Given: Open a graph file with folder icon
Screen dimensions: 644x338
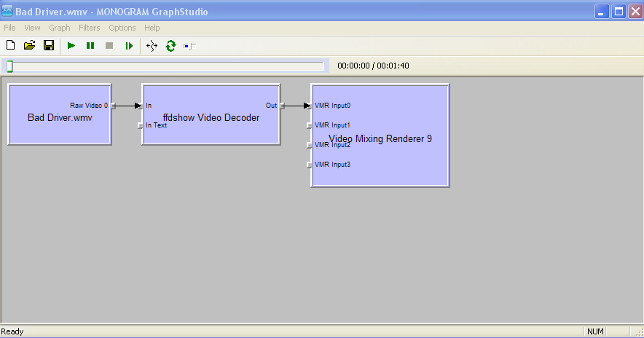Looking at the screenshot, I should [30, 46].
